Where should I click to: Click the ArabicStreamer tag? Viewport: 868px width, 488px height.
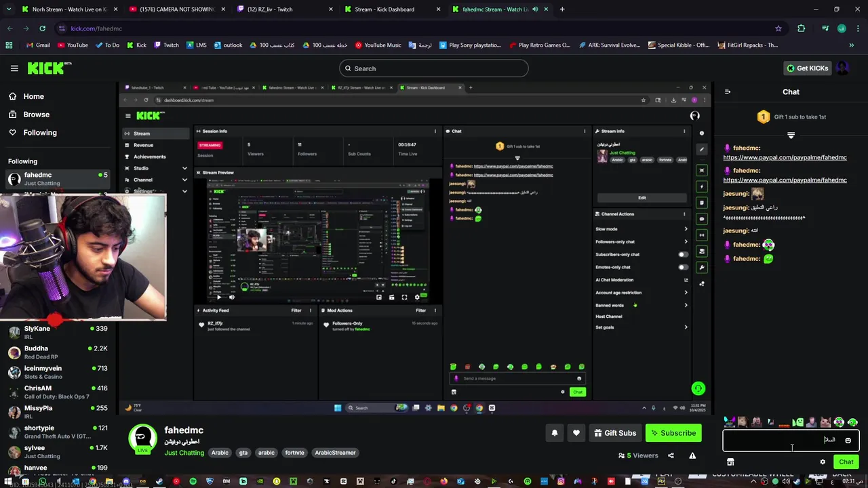[x=335, y=453]
